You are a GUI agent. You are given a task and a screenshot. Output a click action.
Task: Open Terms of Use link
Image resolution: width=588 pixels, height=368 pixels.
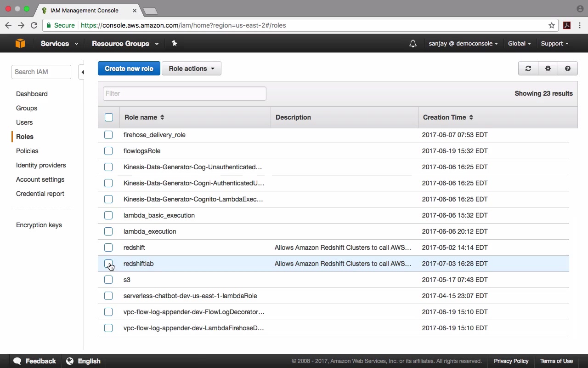pos(556,361)
